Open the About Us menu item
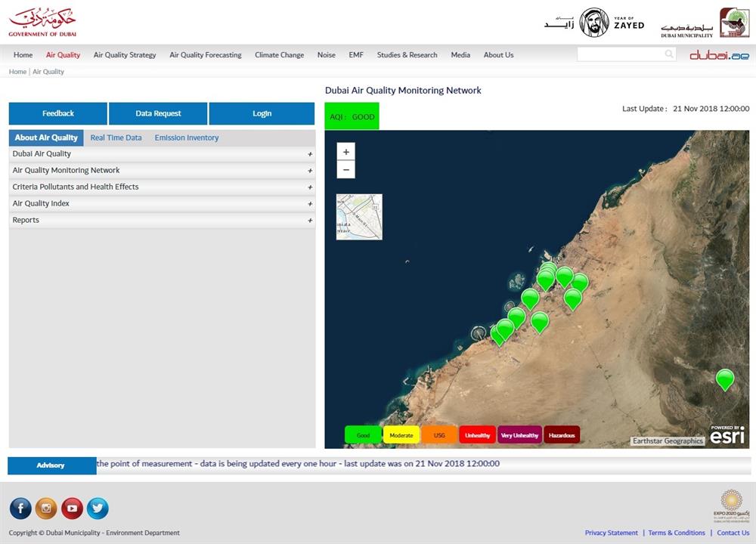The image size is (756, 544). click(498, 55)
